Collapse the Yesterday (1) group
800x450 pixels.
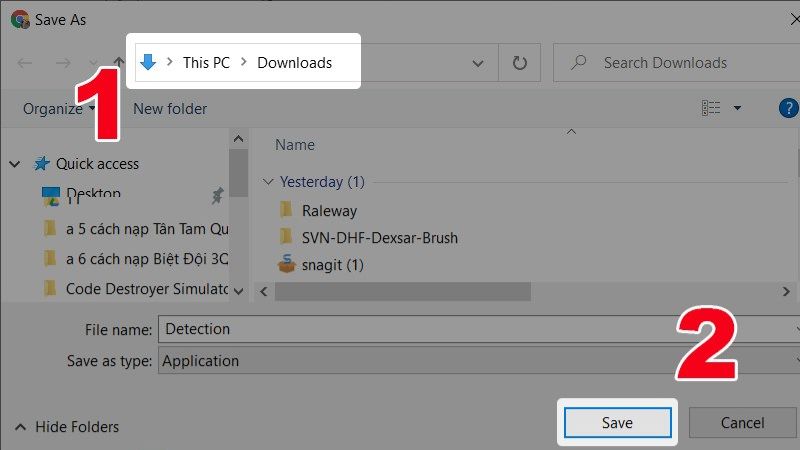tap(268, 182)
